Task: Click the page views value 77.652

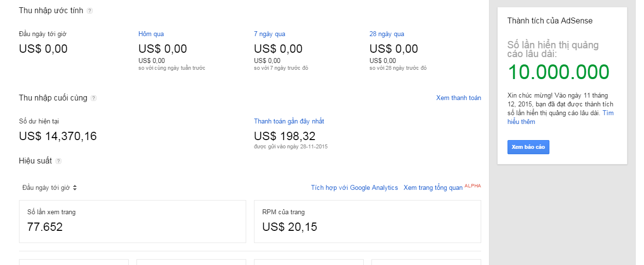Action: click(x=45, y=227)
